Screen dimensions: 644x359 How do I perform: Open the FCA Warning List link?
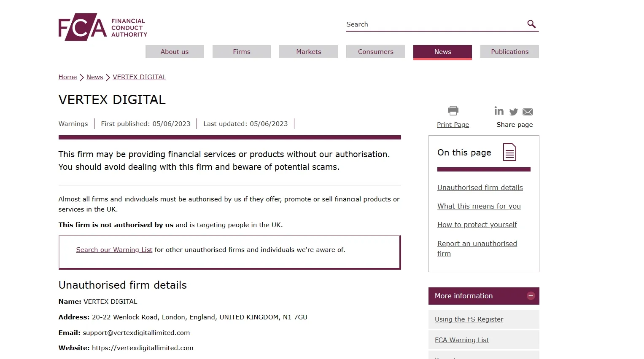click(x=462, y=340)
